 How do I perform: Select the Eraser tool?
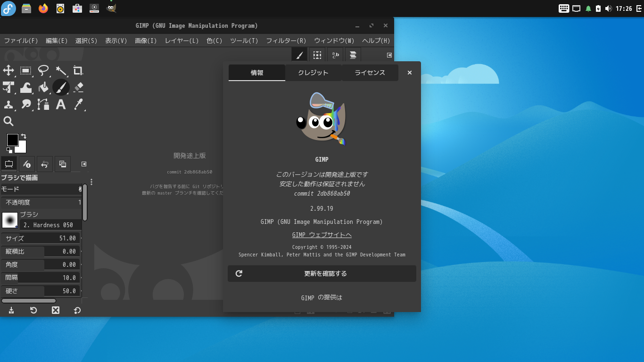[78, 87]
